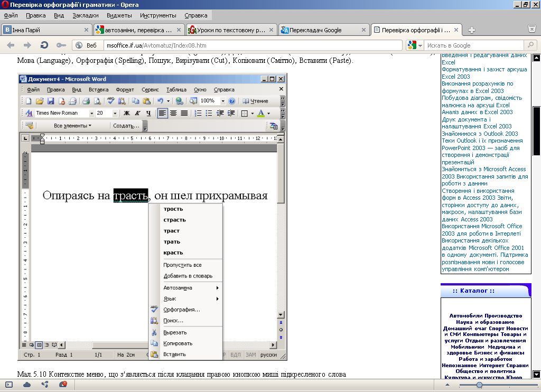The height and width of the screenshot is (392, 541).
Task: Expand the Borders dropdown arrow in Word
Action: click(x=252, y=113)
